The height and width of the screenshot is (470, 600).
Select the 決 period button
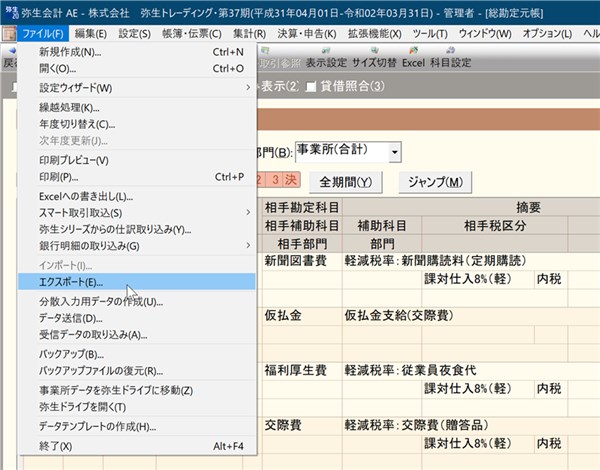click(290, 180)
